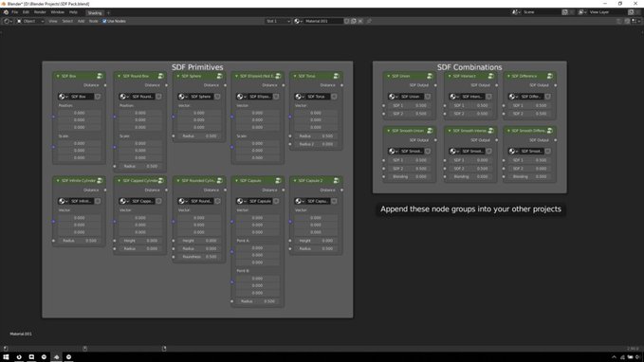This screenshot has width=644, height=362.
Task: Click the new material duplicate icon
Action: (354, 21)
